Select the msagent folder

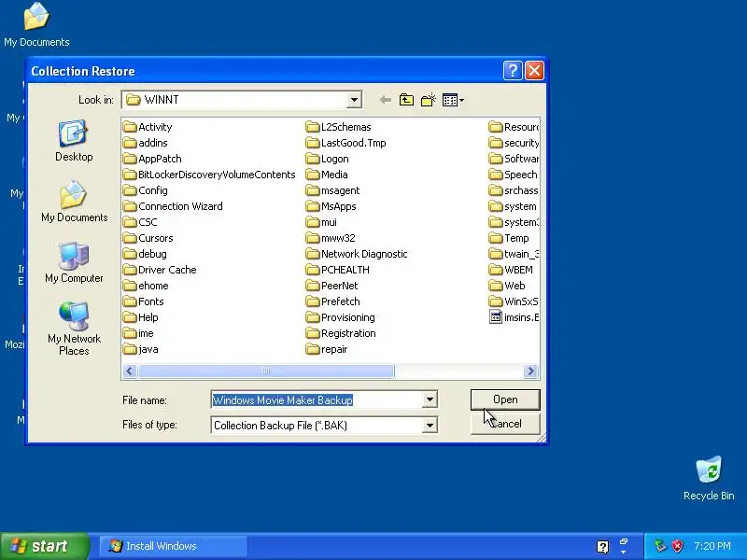pyautogui.click(x=333, y=190)
